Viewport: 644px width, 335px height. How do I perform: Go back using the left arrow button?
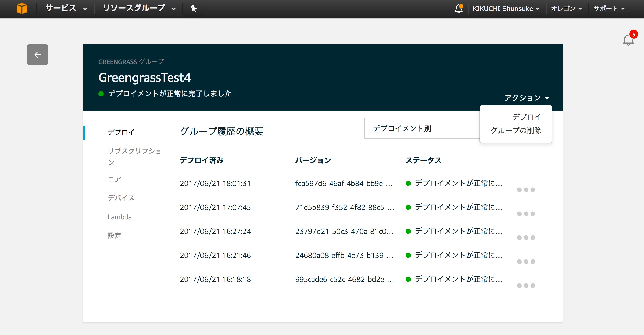[37, 55]
